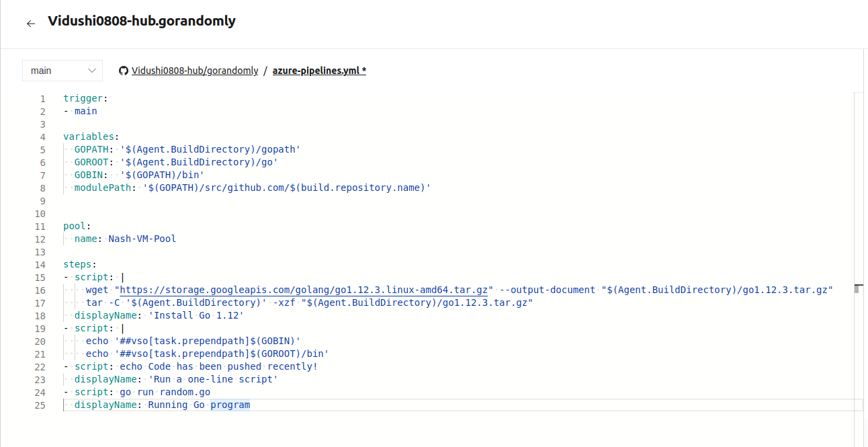Select line number 15 in the editor gutter
Screen dimensions: 868x447
coord(40,278)
